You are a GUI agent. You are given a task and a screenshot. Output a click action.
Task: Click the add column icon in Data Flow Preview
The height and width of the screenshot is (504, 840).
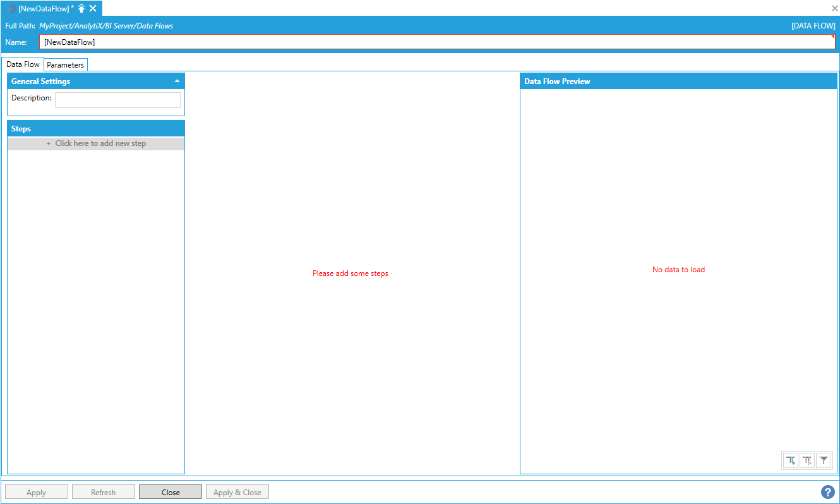pyautogui.click(x=790, y=460)
